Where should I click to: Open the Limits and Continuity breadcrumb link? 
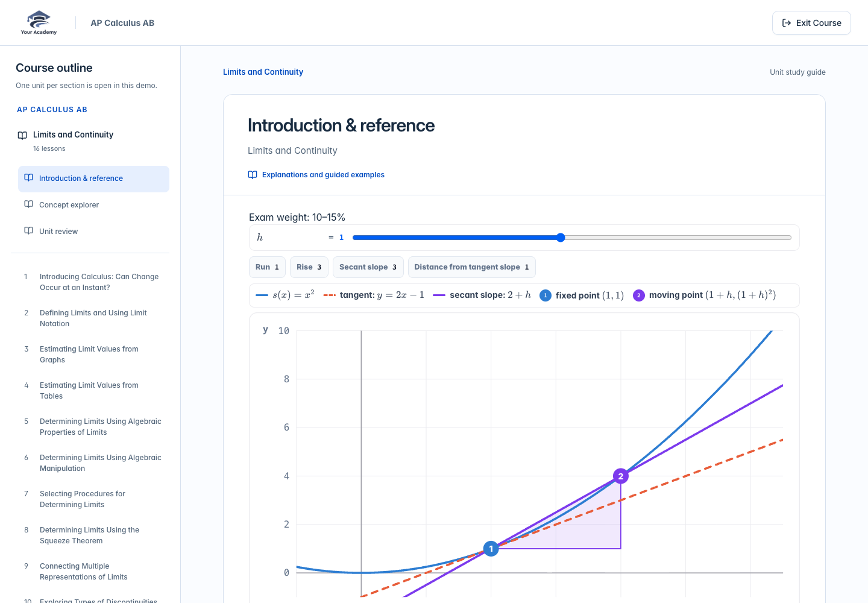point(263,72)
